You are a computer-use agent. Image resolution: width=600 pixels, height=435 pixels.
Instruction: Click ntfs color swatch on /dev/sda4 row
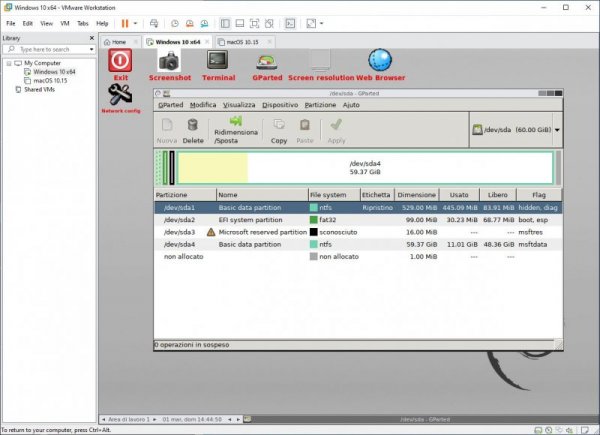(313, 244)
